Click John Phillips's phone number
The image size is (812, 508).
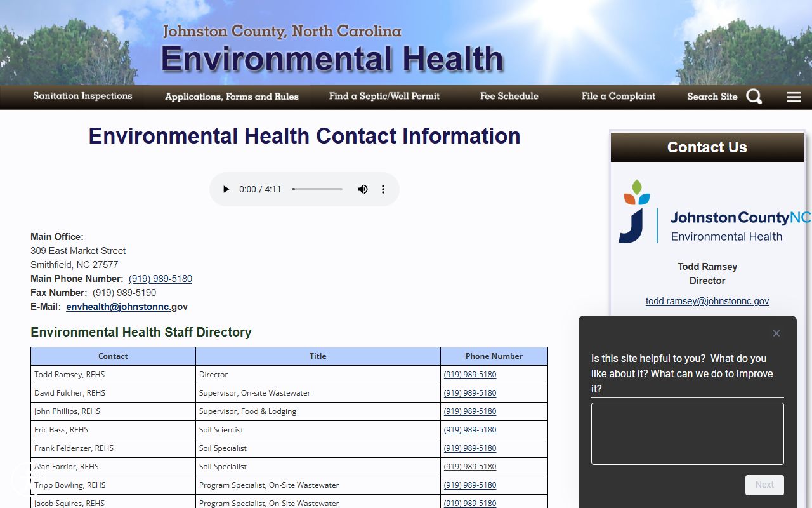pyautogui.click(x=470, y=411)
